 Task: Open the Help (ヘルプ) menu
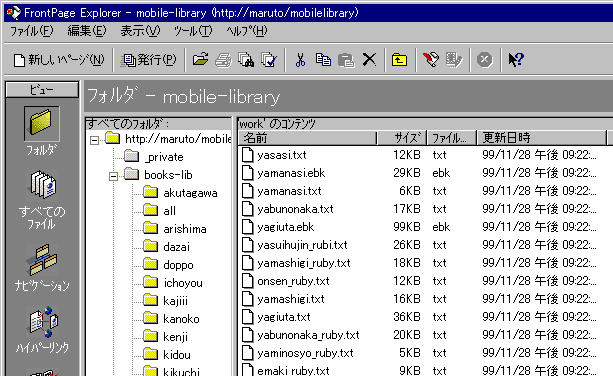pyautogui.click(x=247, y=31)
